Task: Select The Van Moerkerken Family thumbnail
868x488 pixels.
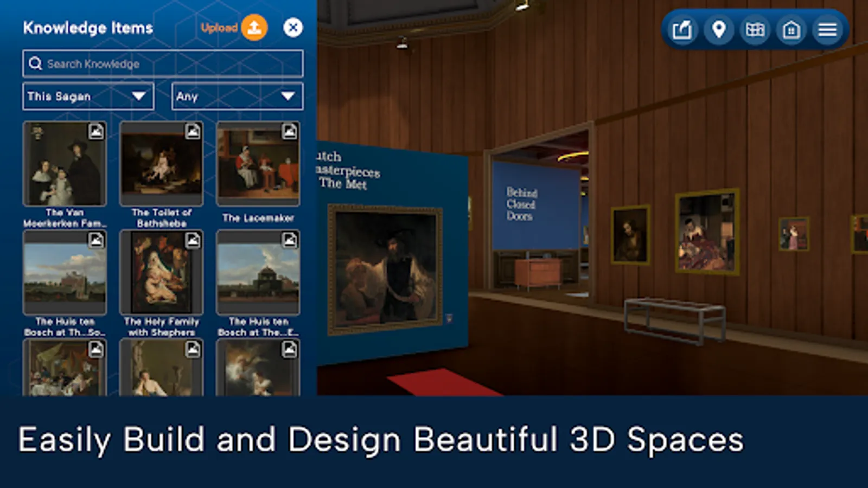Action: [x=65, y=164]
